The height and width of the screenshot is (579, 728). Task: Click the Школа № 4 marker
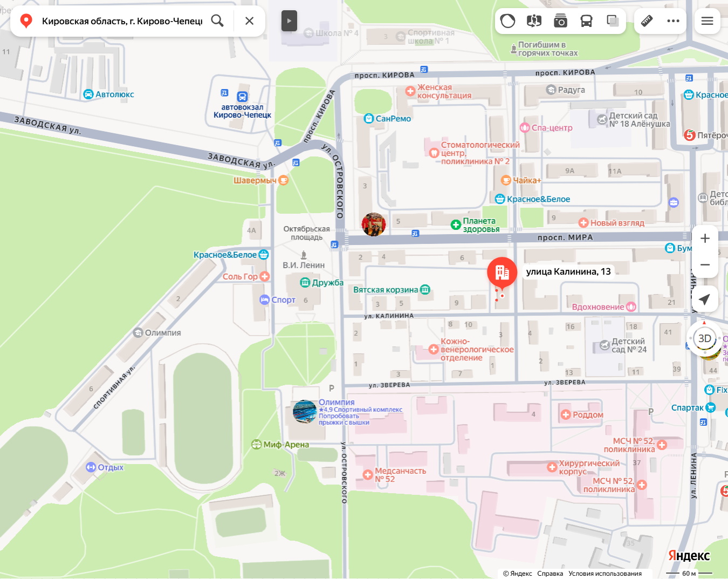point(309,33)
